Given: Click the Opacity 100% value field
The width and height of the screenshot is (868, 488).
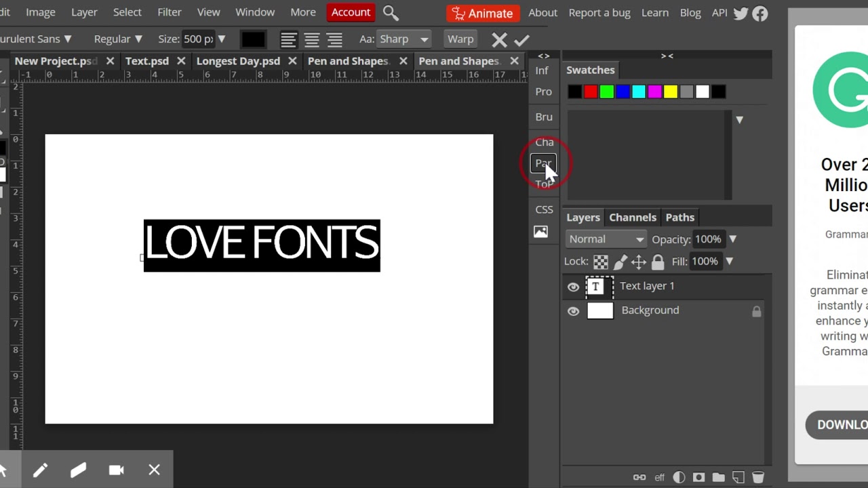Looking at the screenshot, I should pyautogui.click(x=708, y=239).
